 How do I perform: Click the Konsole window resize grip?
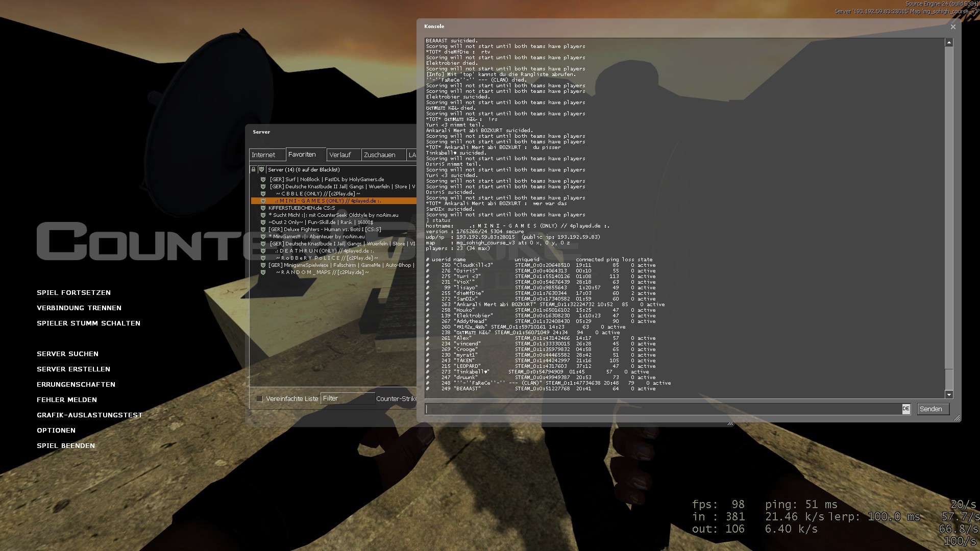957,418
